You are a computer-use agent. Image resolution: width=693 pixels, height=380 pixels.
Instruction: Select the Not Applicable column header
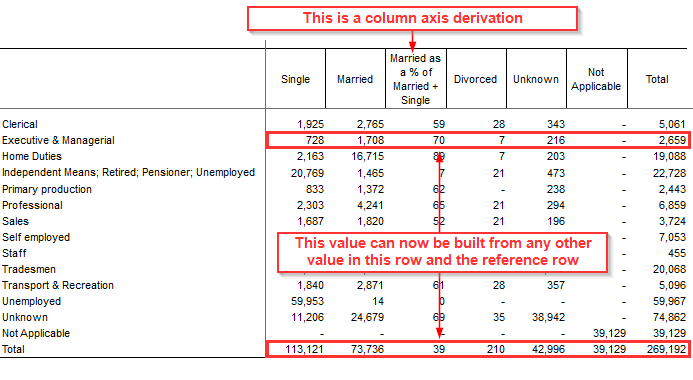pos(596,79)
